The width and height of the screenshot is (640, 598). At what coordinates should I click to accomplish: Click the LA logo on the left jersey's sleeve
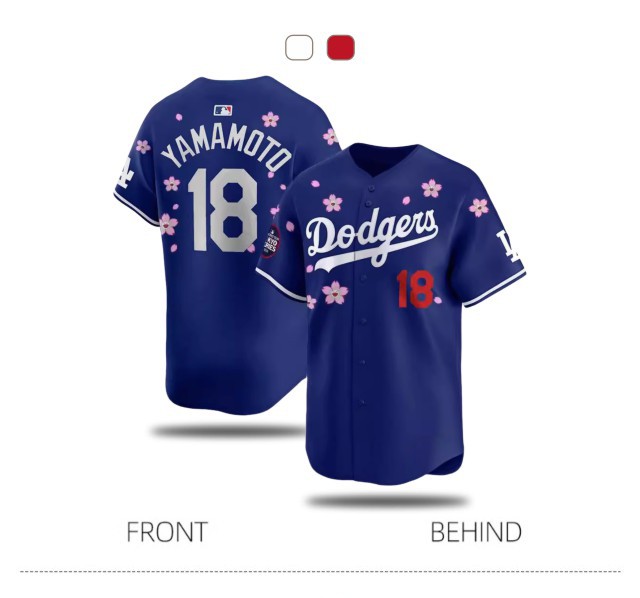coord(125,172)
